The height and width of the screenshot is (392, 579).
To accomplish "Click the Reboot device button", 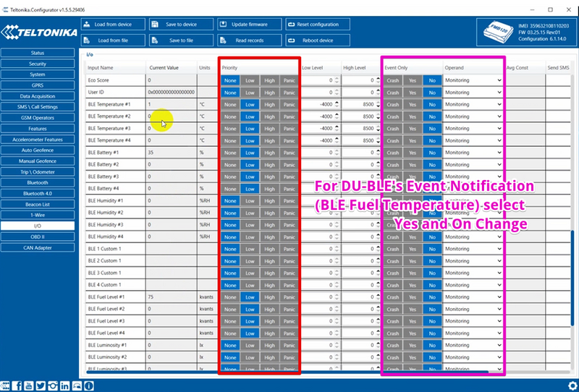I will click(318, 41).
